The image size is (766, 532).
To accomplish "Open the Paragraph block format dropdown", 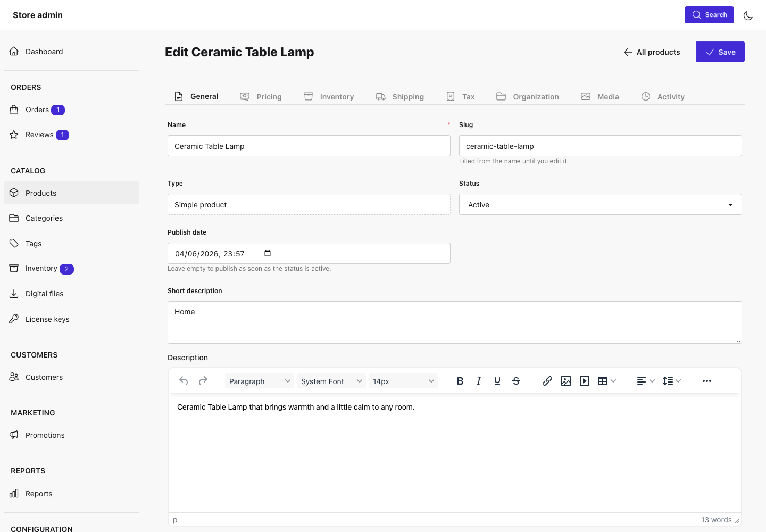I will point(260,381).
